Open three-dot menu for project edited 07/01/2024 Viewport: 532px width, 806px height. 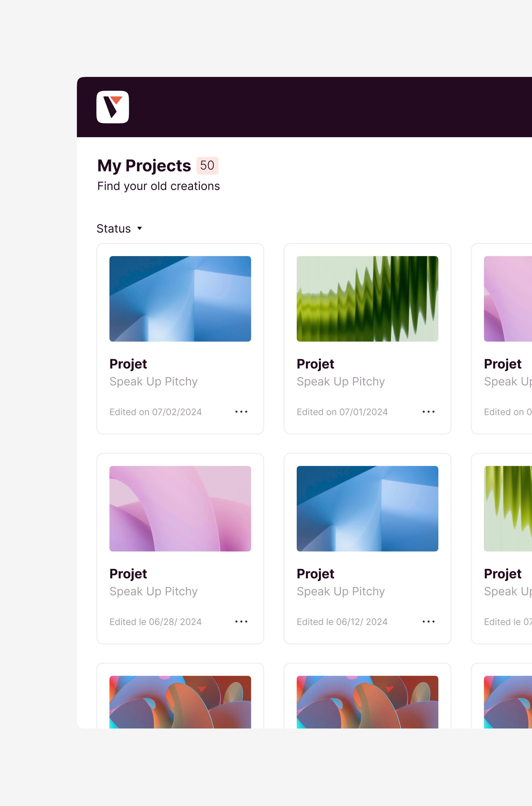pyautogui.click(x=428, y=412)
